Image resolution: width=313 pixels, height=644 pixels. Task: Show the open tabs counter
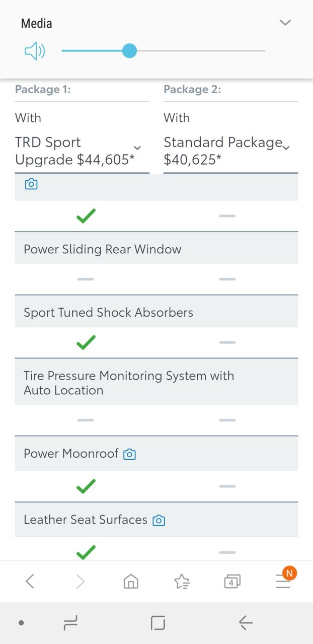[232, 582]
